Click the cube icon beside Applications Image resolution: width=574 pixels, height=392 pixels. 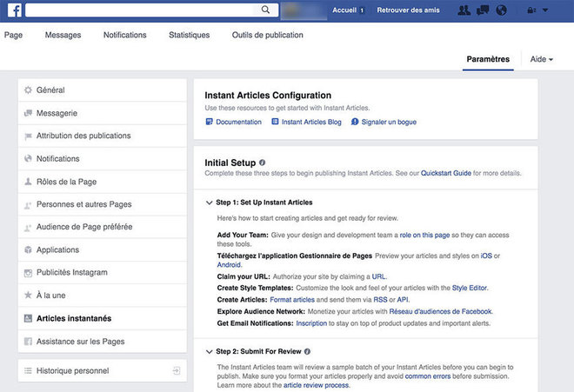28,249
